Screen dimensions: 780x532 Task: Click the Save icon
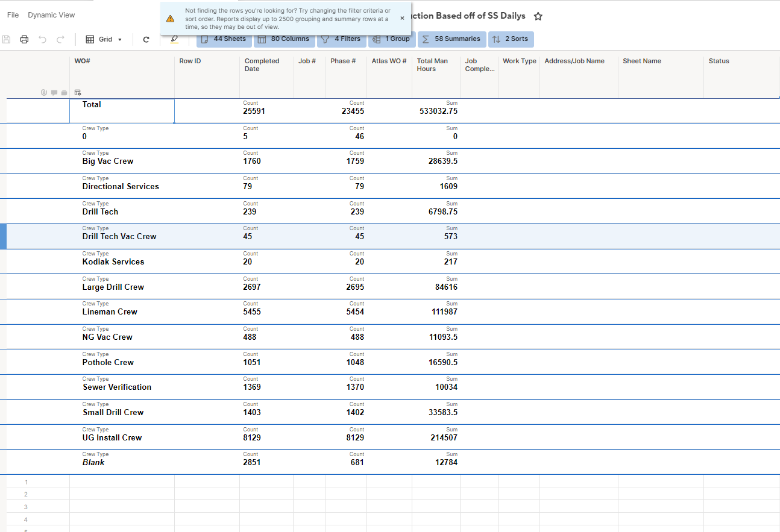(7, 40)
